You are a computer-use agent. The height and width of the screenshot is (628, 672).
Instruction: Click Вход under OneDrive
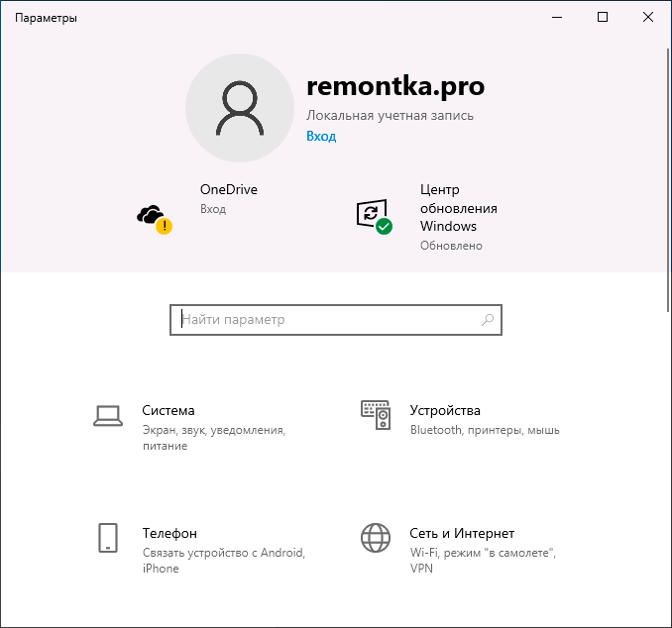[213, 209]
